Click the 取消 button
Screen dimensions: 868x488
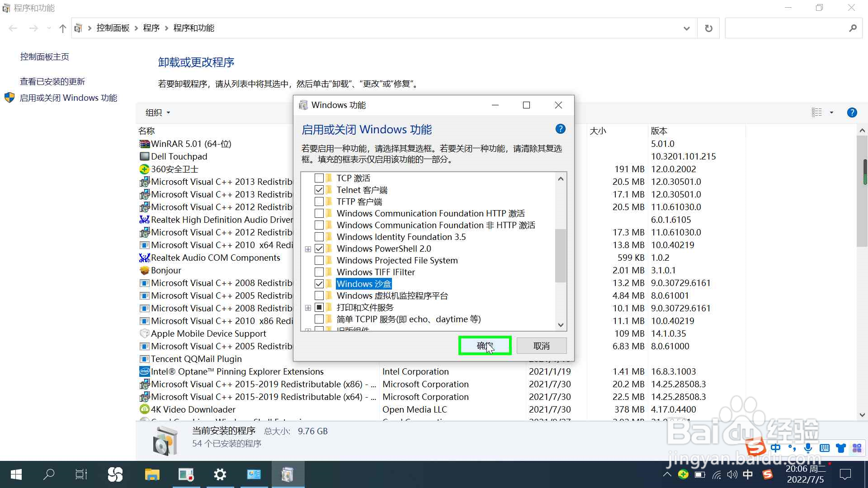(x=541, y=346)
